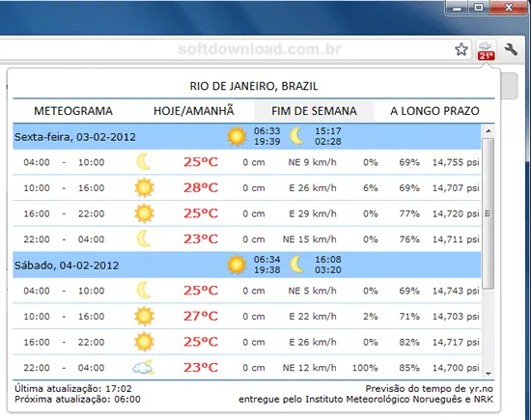The height and width of the screenshot is (420, 531).
Task: Click the weather extension icon showing 21°
Action: 486,50
